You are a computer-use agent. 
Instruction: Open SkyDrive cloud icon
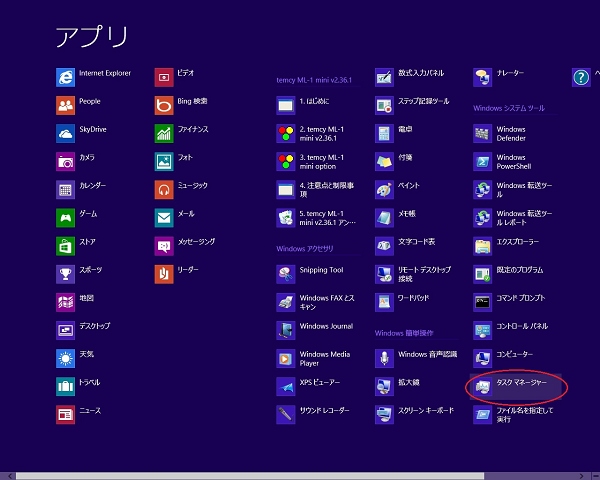(x=65, y=134)
